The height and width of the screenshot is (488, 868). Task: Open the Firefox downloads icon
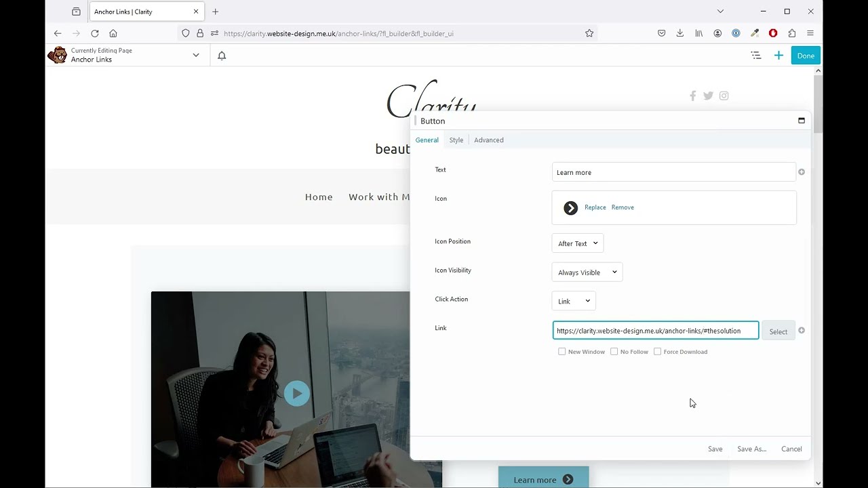680,33
